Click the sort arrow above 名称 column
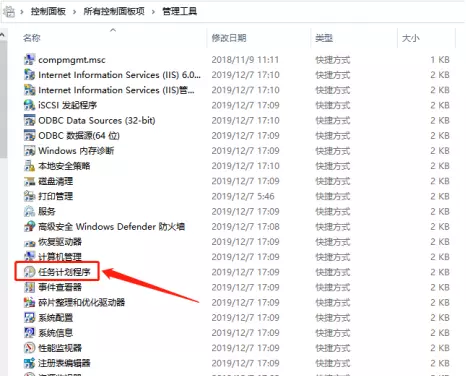 (x=113, y=30)
